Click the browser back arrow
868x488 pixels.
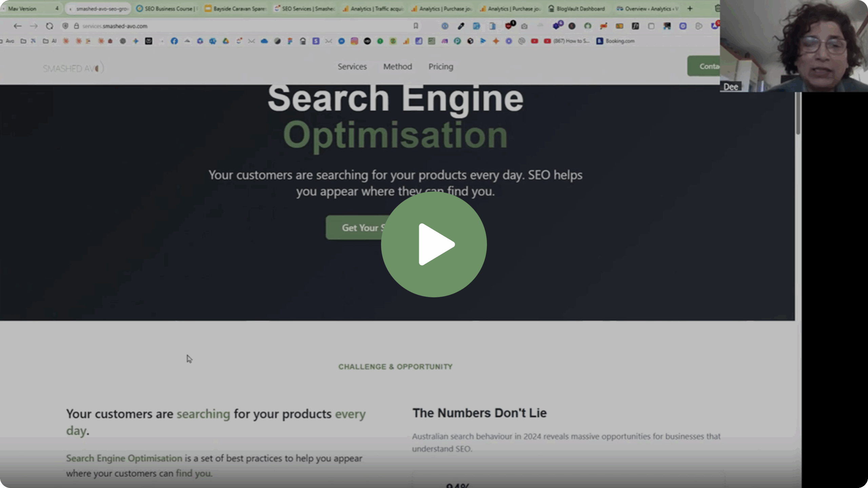(x=18, y=26)
